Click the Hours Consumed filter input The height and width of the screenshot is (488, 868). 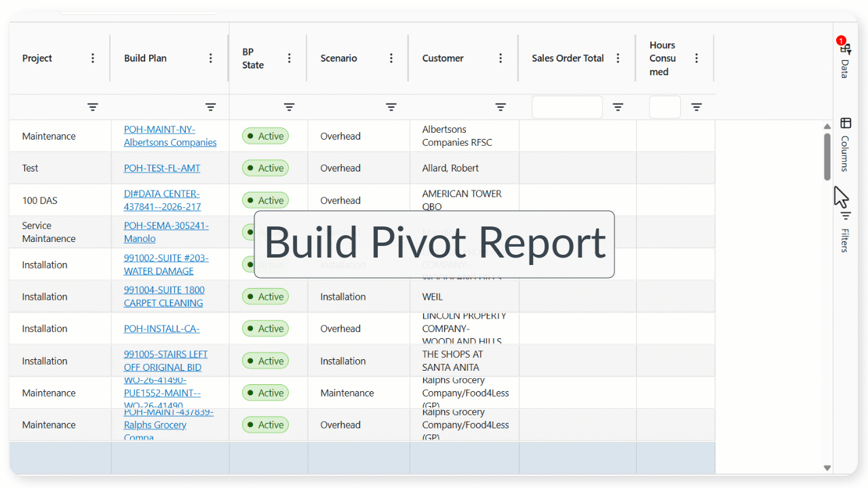pos(665,107)
